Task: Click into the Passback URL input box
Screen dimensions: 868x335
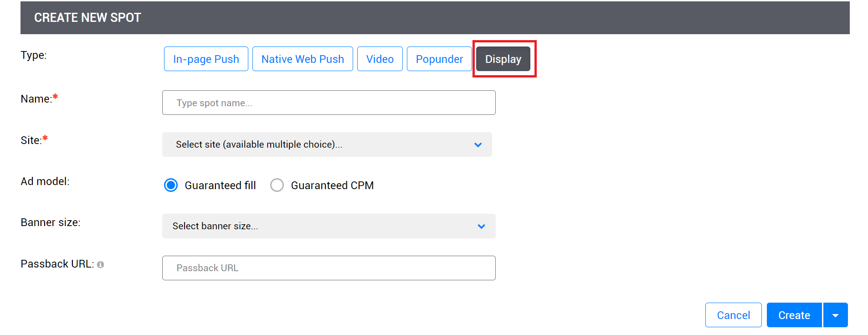Action: pyautogui.click(x=329, y=268)
